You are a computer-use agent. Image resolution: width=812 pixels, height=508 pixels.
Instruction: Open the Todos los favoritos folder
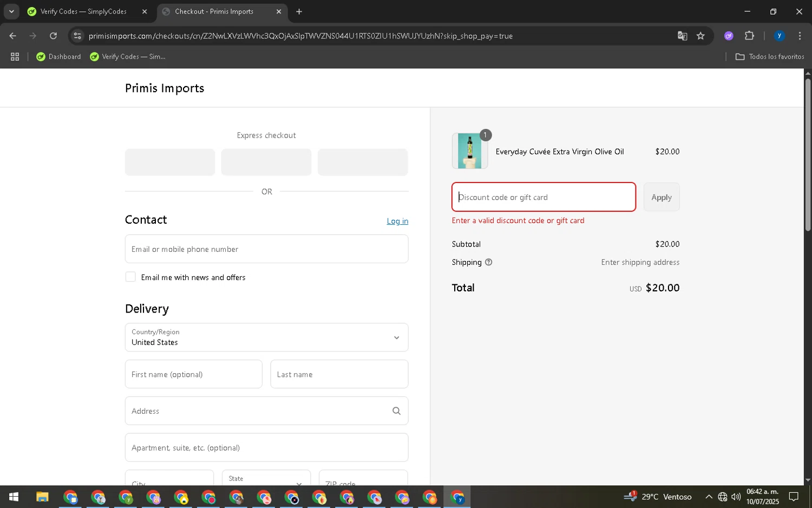769,56
